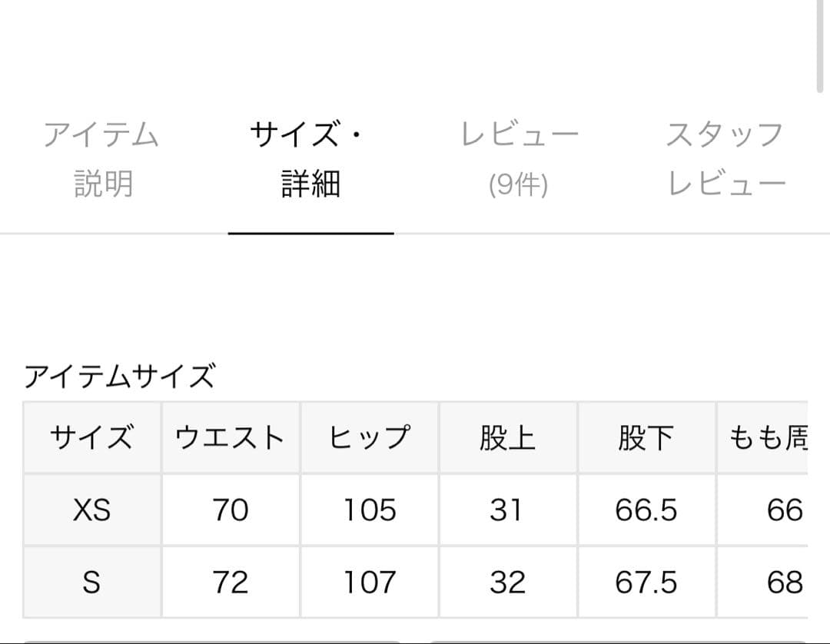Click the waist value 70 for XS
Viewport: 830px width, 644px height.
point(230,510)
